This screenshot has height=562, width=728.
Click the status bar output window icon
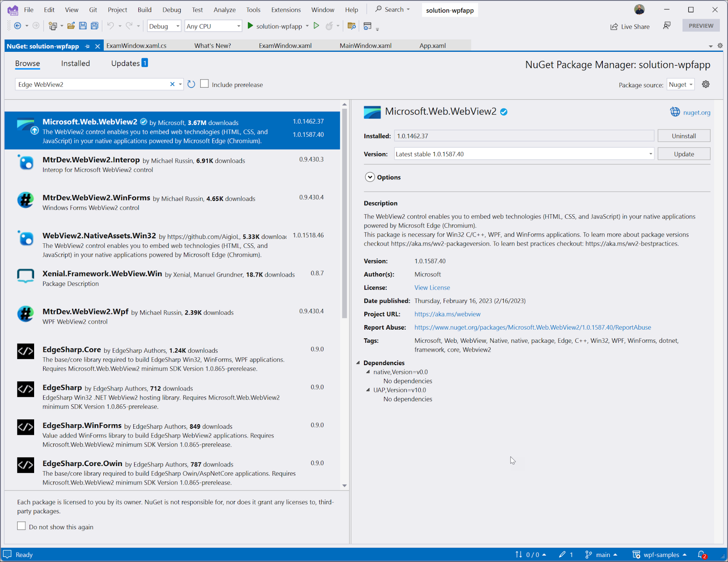(7, 555)
